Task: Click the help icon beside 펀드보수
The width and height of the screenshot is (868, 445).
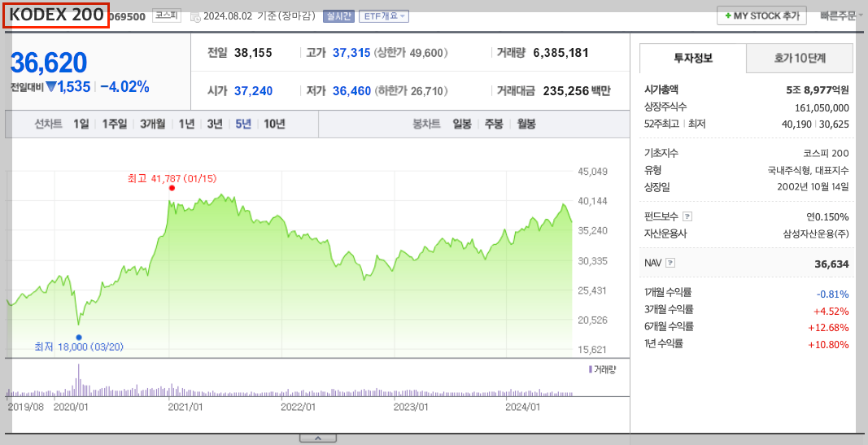Action: 687,216
